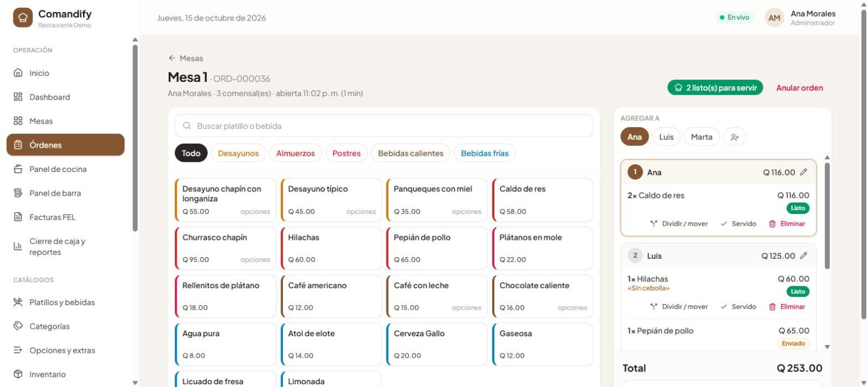Eliminar the Caldo de res item
The image size is (868, 387).
click(787, 224)
